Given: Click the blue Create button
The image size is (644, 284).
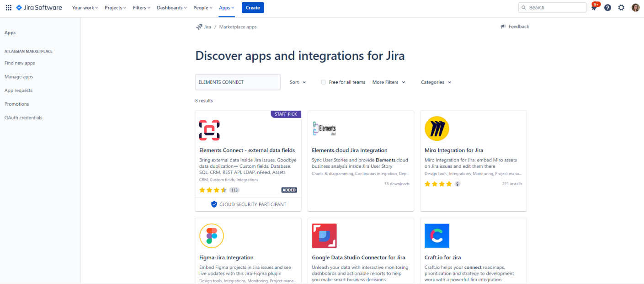Looking at the screenshot, I should tap(253, 8).
